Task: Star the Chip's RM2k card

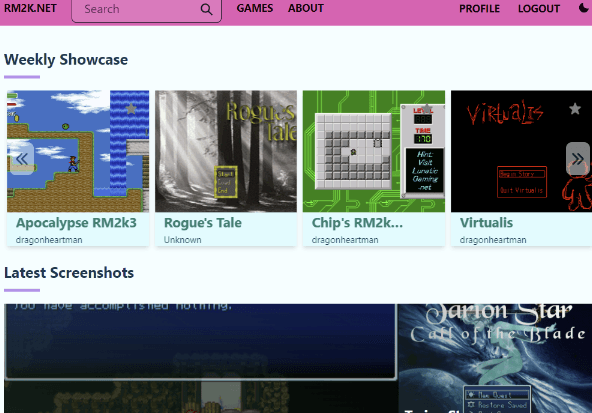Action: tap(427, 109)
